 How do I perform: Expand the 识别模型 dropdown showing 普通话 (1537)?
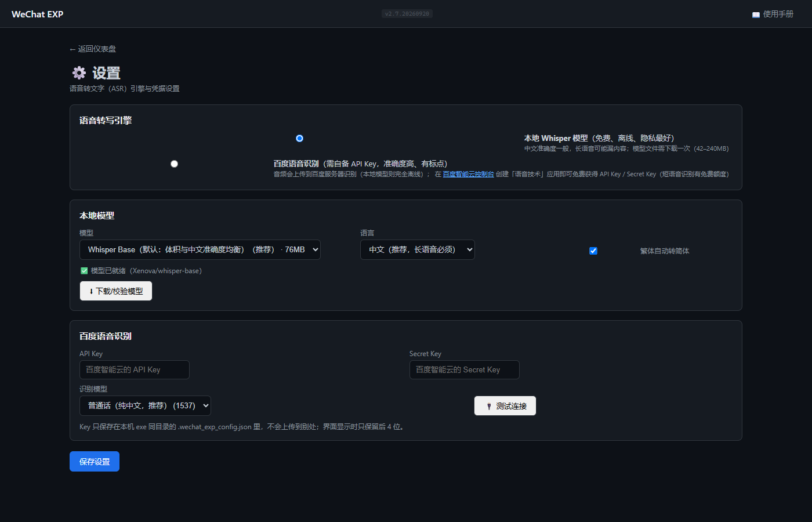pyautogui.click(x=145, y=405)
